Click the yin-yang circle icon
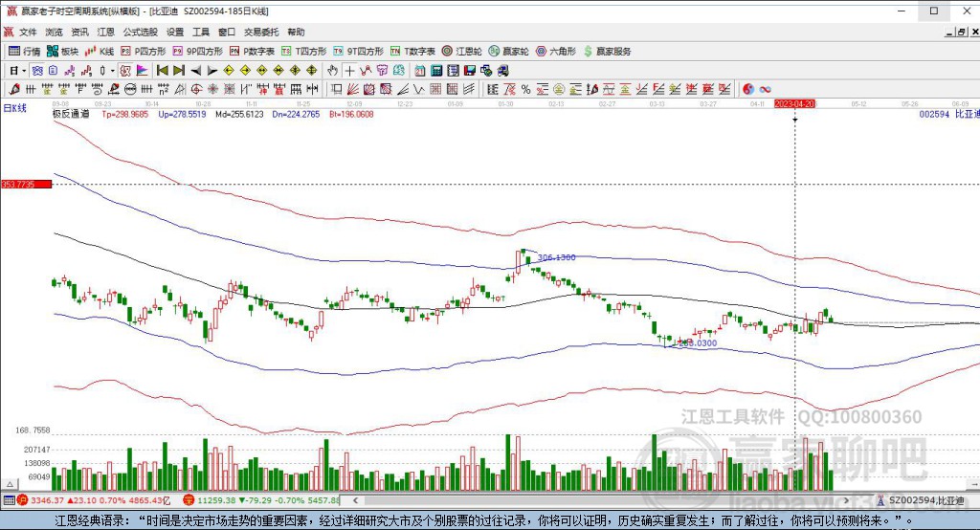 click(748, 89)
